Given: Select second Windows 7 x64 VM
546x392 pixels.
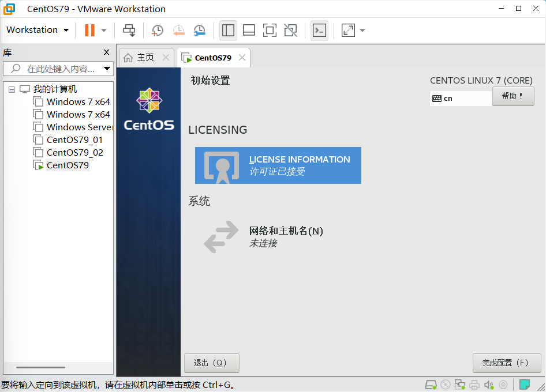Looking at the screenshot, I should (72, 115).
